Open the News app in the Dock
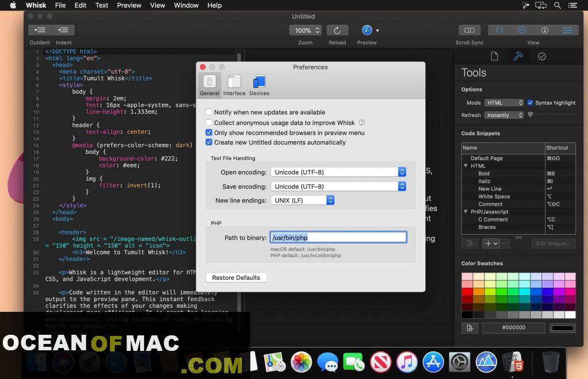The height and width of the screenshot is (379, 588). coord(380,362)
